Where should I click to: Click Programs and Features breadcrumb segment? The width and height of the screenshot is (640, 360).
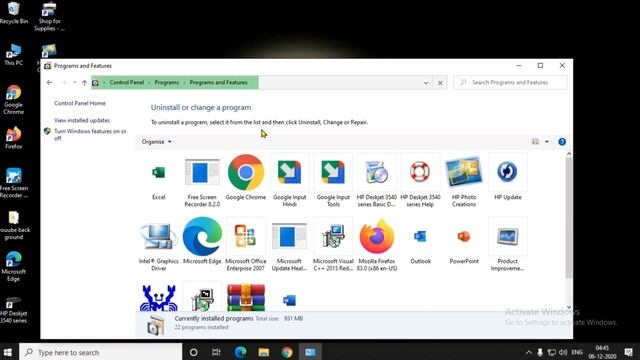click(218, 82)
